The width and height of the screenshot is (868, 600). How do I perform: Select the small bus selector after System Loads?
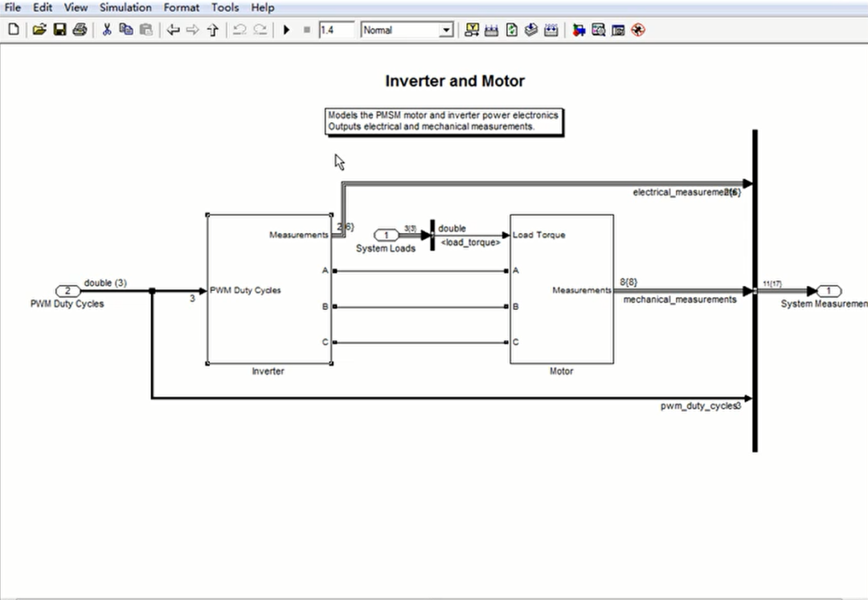[x=432, y=235]
